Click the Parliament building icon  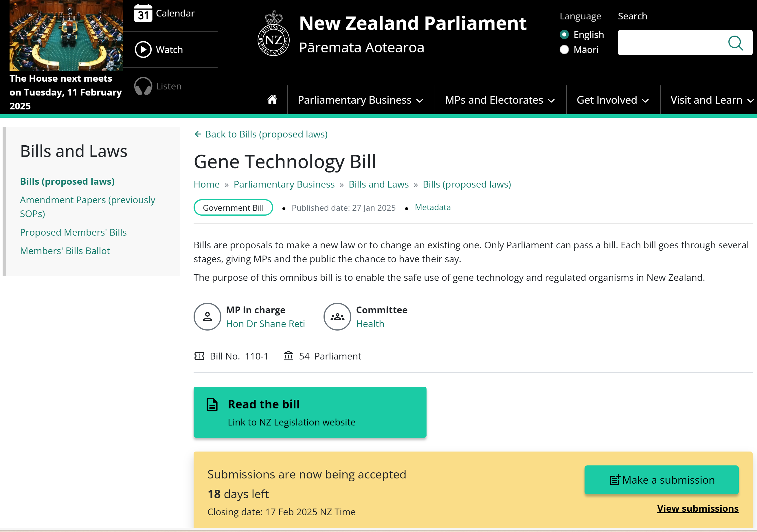(289, 356)
